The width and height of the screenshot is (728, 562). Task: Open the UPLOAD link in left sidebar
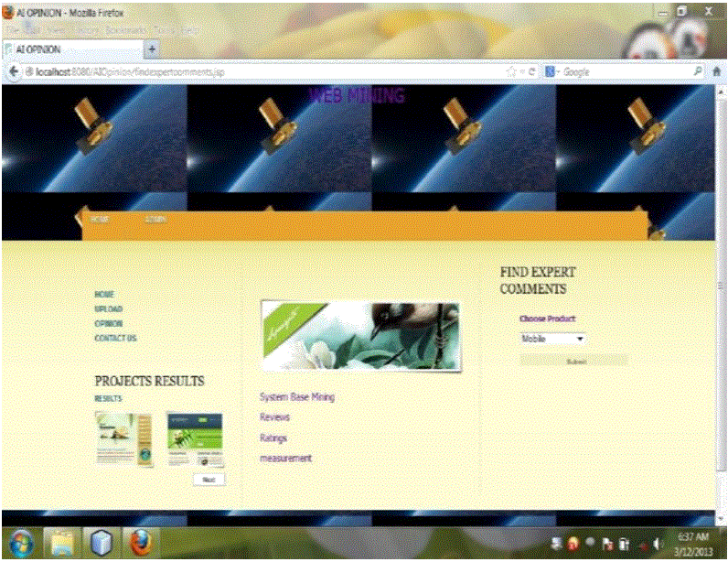coord(108,309)
